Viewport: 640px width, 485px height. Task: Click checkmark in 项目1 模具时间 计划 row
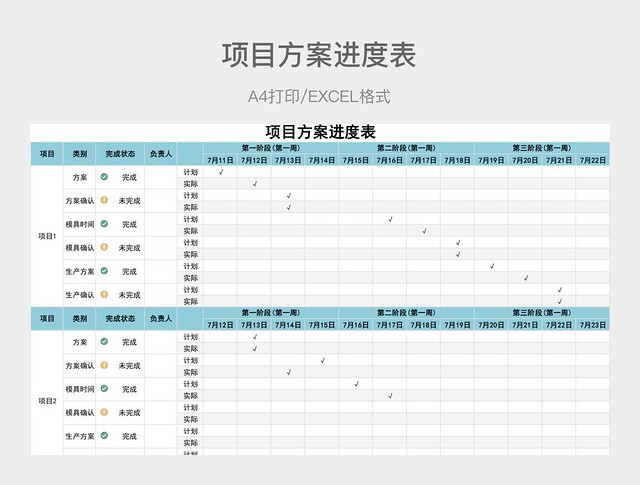(390, 219)
